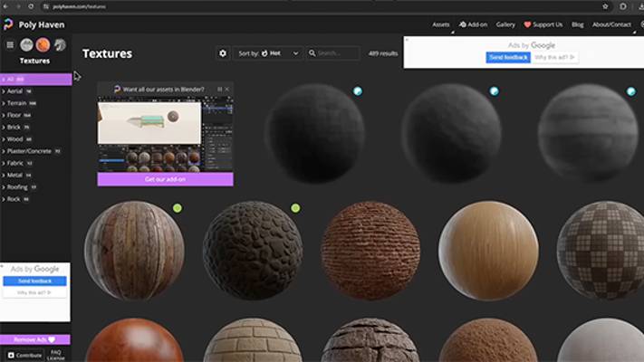Screen dimensions: 644x362
Task: Click the Contribute icon at bottom left
Action: pos(11,355)
